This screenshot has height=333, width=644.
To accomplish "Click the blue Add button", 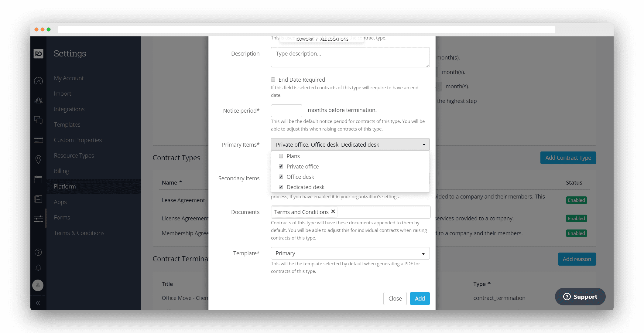I will pos(420,298).
